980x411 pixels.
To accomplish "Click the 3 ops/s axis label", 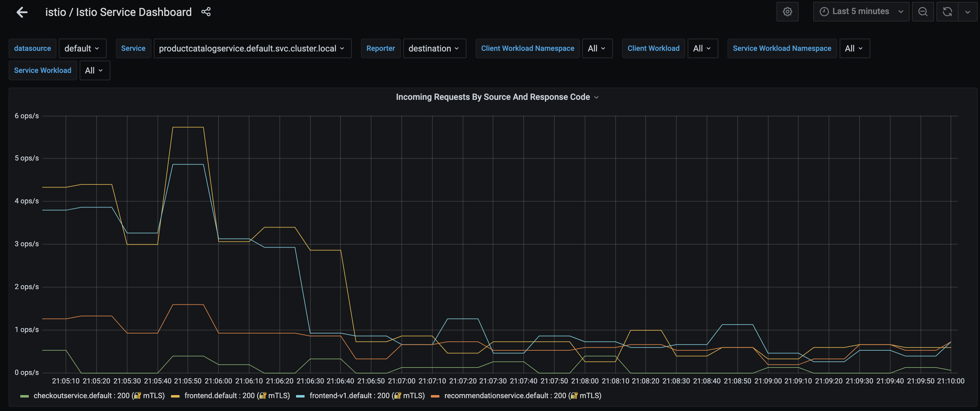I will pyautogui.click(x=27, y=244).
